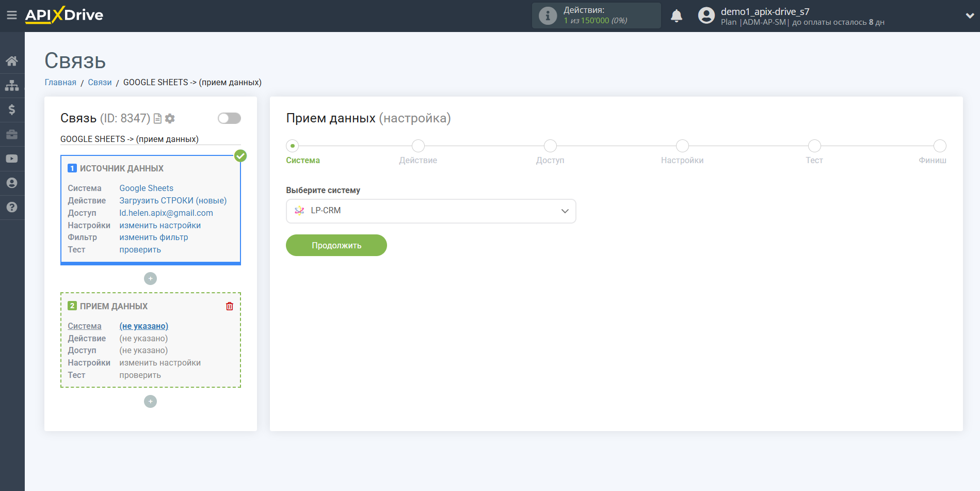The height and width of the screenshot is (491, 980).
Task: Click the ПРИЕМ ДАННЫХ heading
Action: [114, 306]
